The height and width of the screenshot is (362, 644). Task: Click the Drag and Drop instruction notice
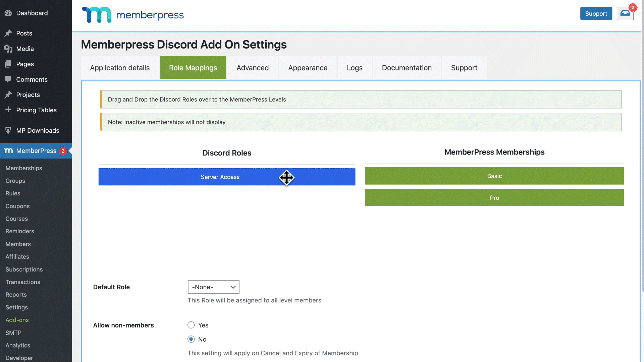(361, 99)
